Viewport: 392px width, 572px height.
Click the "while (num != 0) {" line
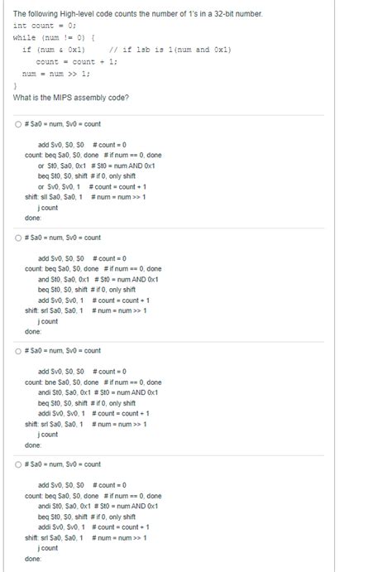point(55,37)
